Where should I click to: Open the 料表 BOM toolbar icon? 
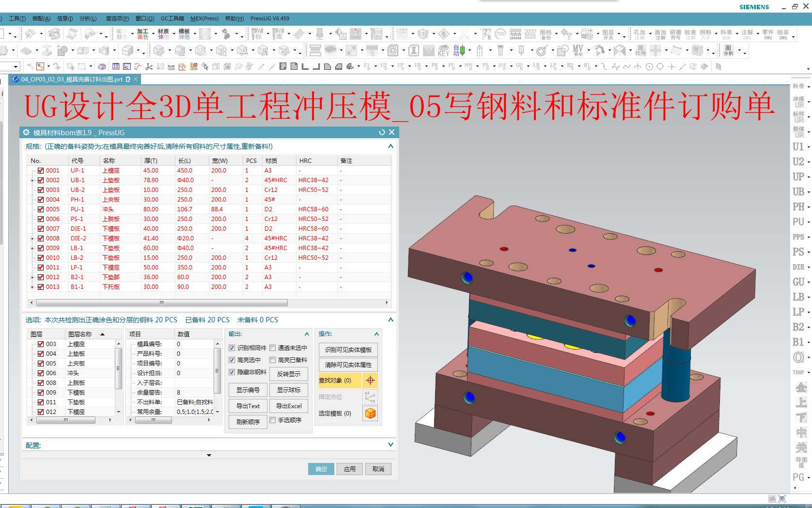727,34
